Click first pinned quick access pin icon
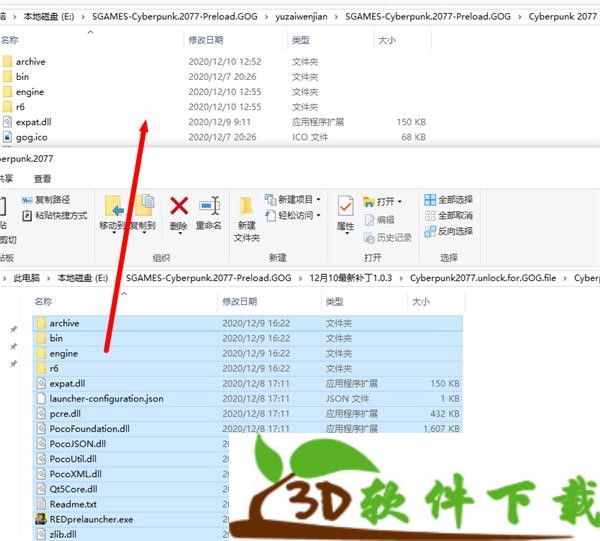Image resolution: width=600 pixels, height=541 pixels. (14, 329)
